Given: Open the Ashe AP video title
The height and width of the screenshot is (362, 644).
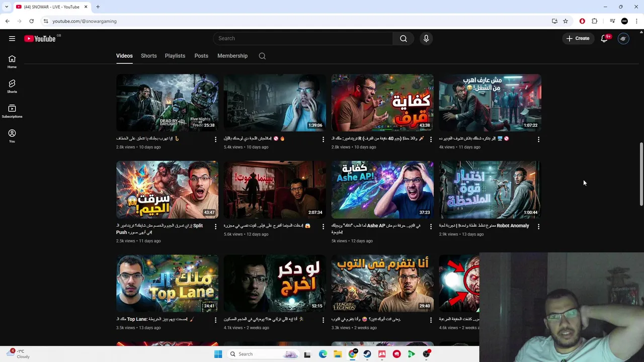Looking at the screenshot, I should point(376,229).
